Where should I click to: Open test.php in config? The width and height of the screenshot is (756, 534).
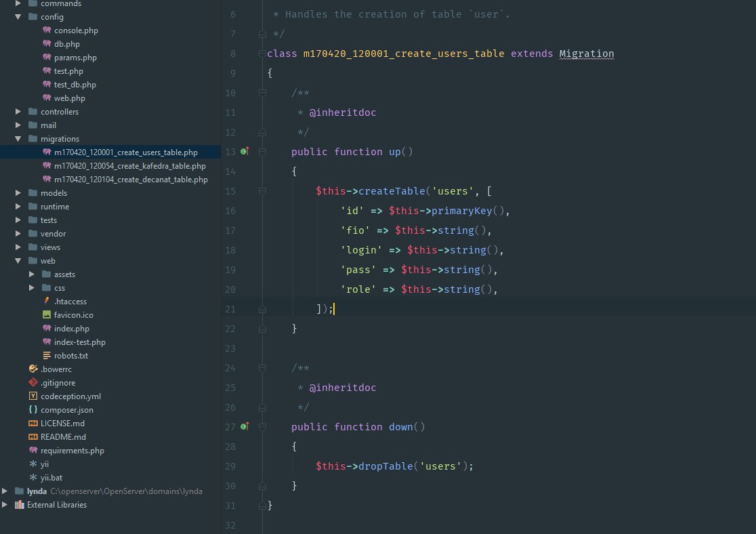click(68, 71)
